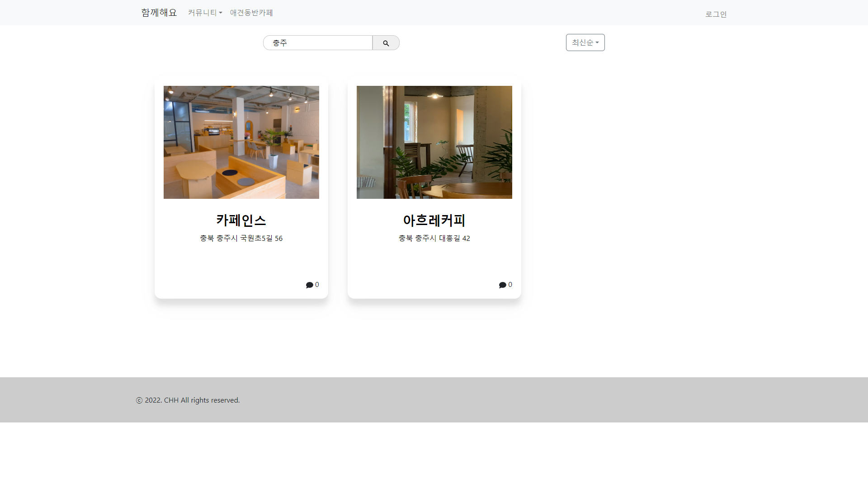Image resolution: width=868 pixels, height=488 pixels.
Task: Focus the search field containing 충주
Action: tap(318, 43)
